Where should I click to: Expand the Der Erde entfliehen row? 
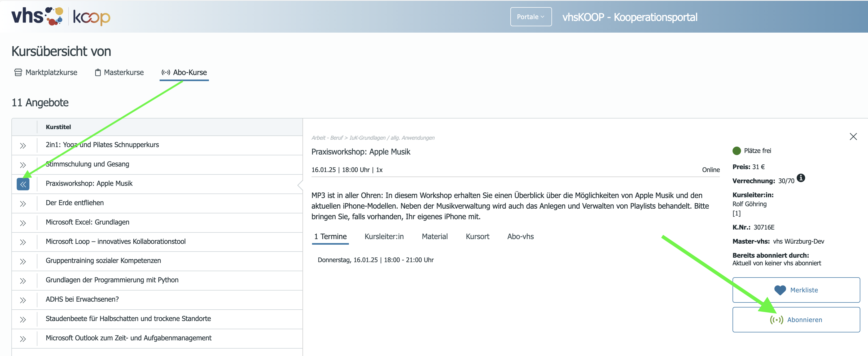[23, 203]
